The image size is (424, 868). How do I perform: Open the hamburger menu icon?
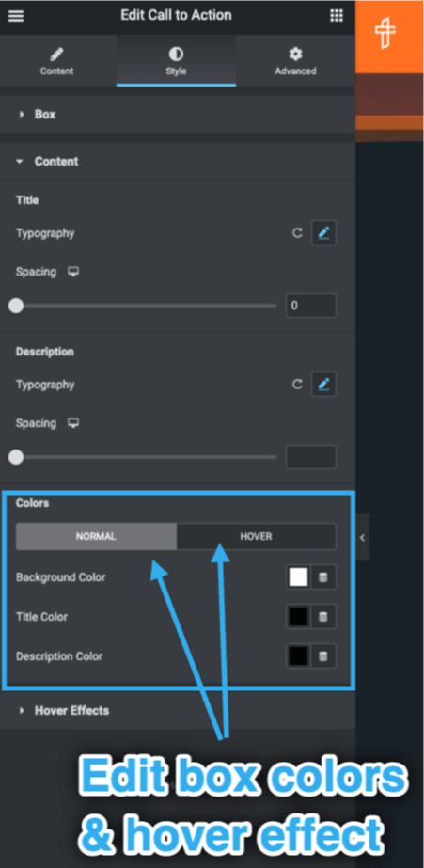pyautogui.click(x=16, y=16)
